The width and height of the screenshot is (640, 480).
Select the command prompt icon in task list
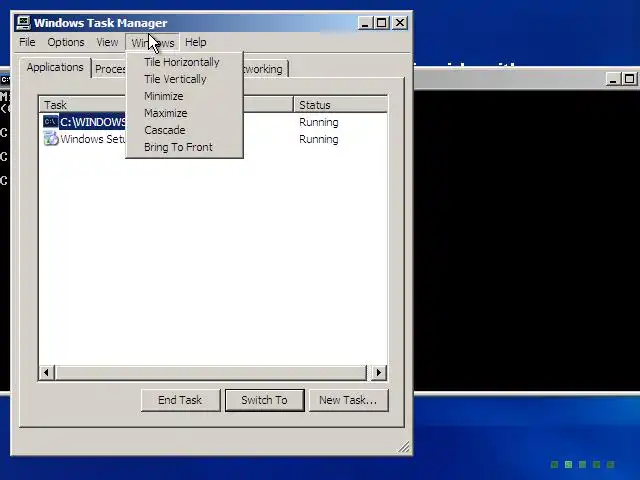click(x=51, y=122)
